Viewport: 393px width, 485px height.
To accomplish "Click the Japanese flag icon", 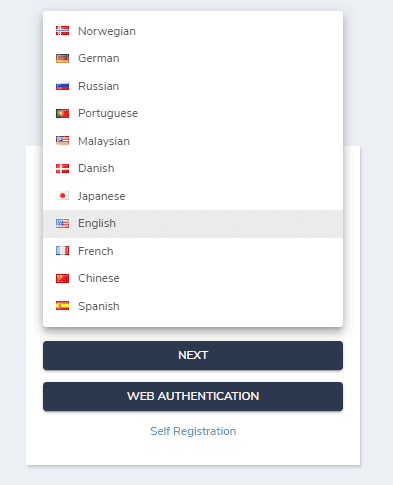I will 62,196.
